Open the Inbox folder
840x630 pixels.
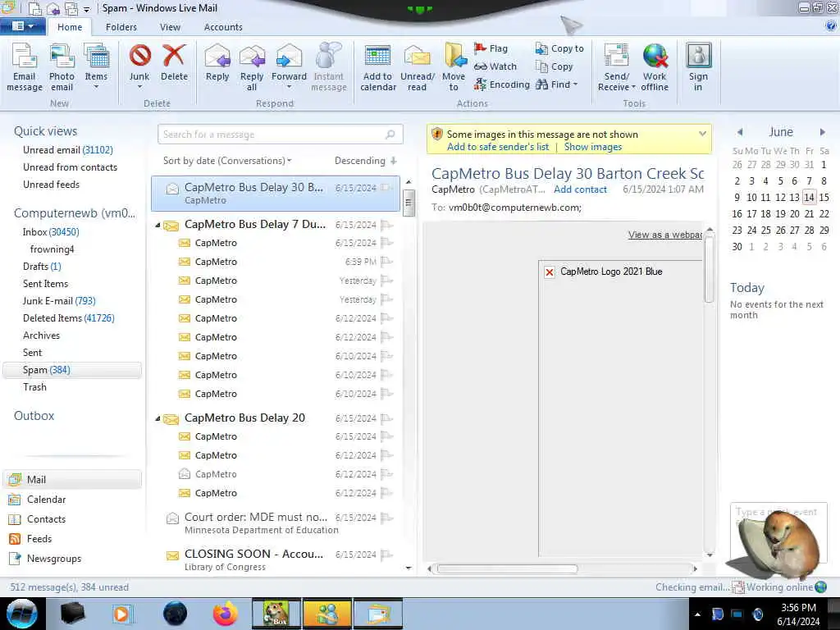point(50,232)
